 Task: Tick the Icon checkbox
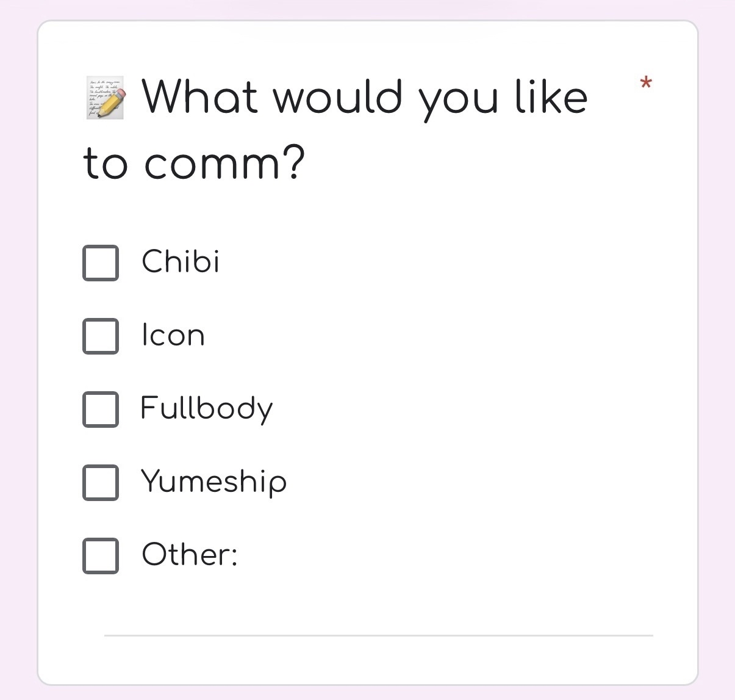pyautogui.click(x=101, y=336)
